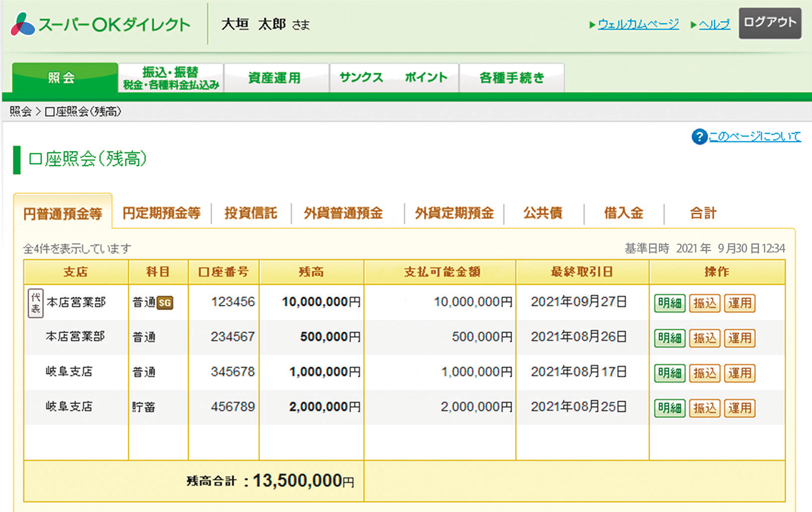Open the ウェルカムページ link
Image resolution: width=812 pixels, height=512 pixels.
click(x=638, y=24)
